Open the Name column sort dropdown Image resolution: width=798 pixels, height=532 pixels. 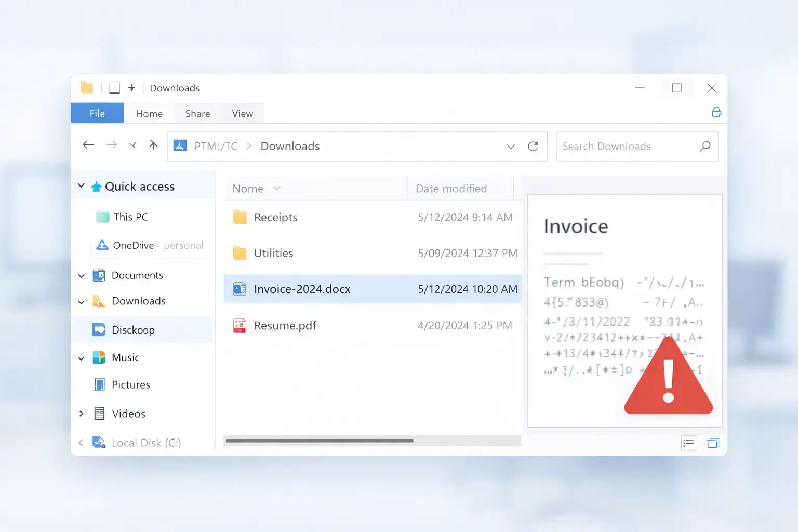(x=277, y=188)
